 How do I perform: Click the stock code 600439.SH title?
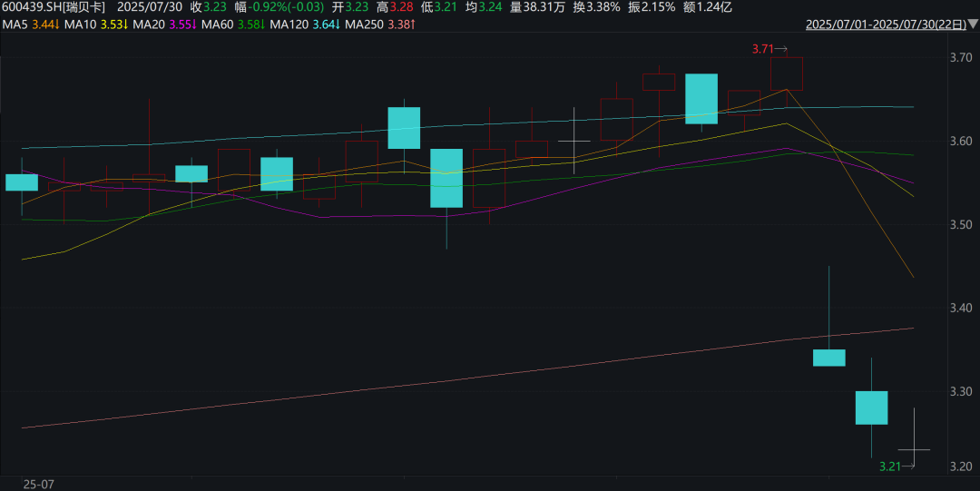point(54,7)
